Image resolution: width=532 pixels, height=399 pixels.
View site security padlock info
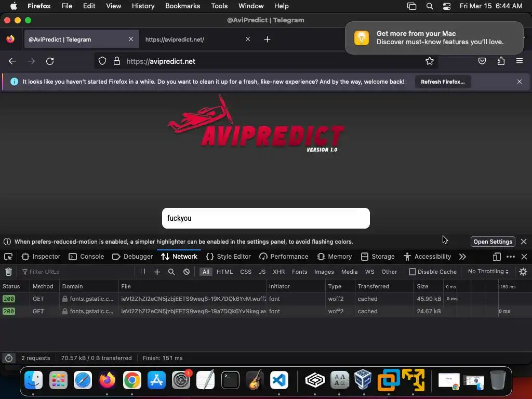(x=117, y=61)
